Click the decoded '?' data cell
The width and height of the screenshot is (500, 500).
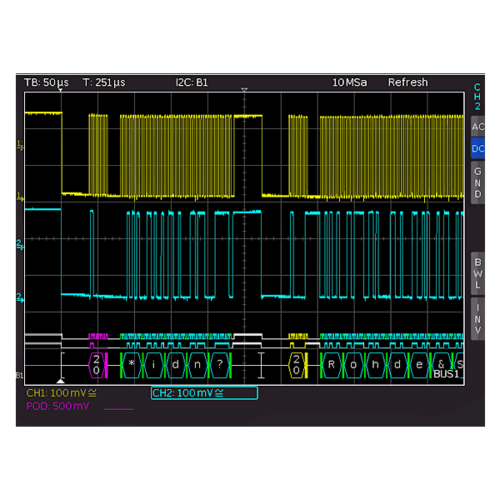(220, 365)
